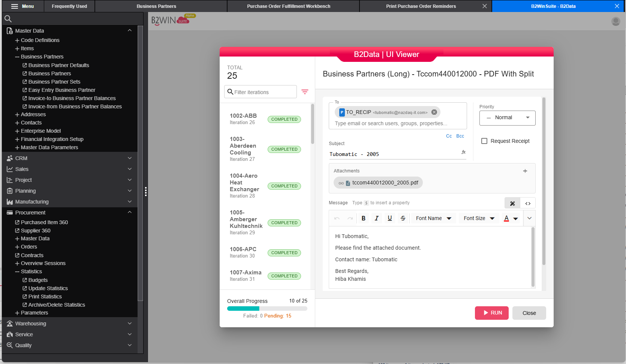This screenshot has width=626, height=364.
Task: Open the Font Size dropdown
Action: click(479, 218)
